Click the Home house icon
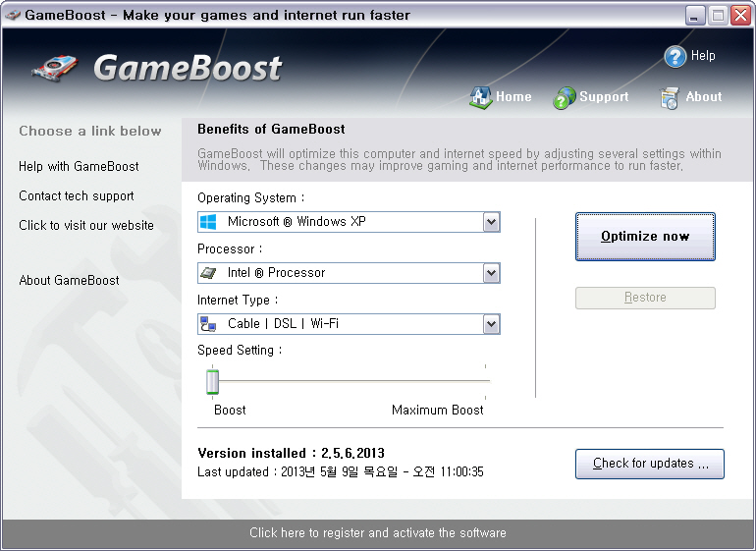756x551 pixels. tap(481, 97)
